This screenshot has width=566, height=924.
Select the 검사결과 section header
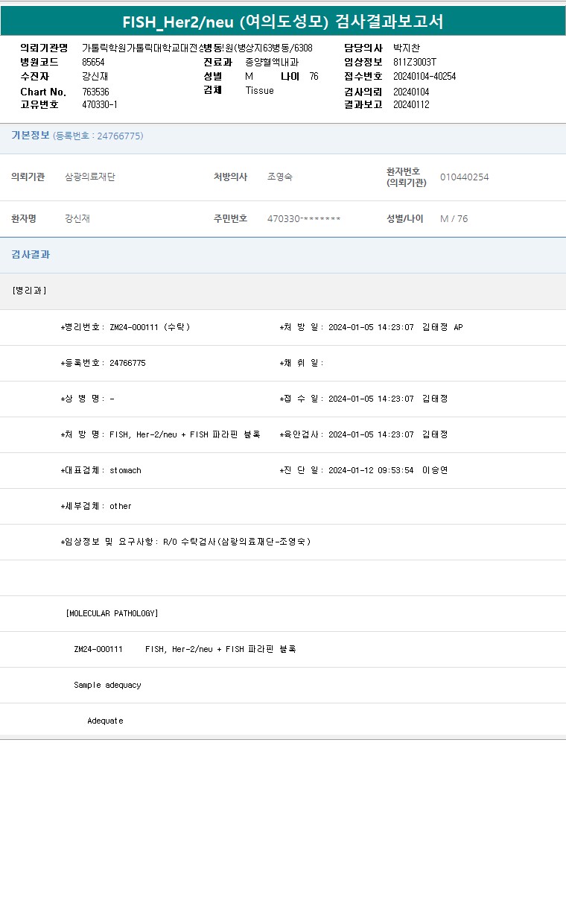(31, 255)
